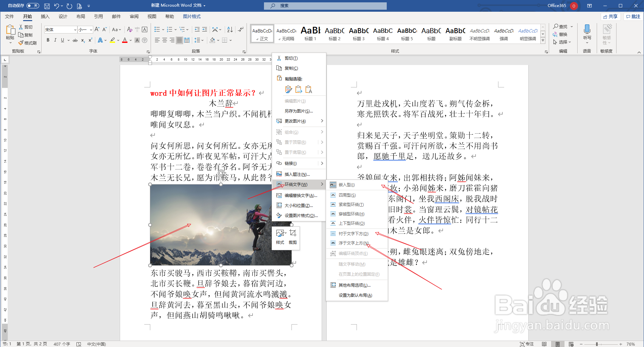Choose Save as Picture (另存为图片) in context menu
644x347 pixels.
tap(299, 111)
